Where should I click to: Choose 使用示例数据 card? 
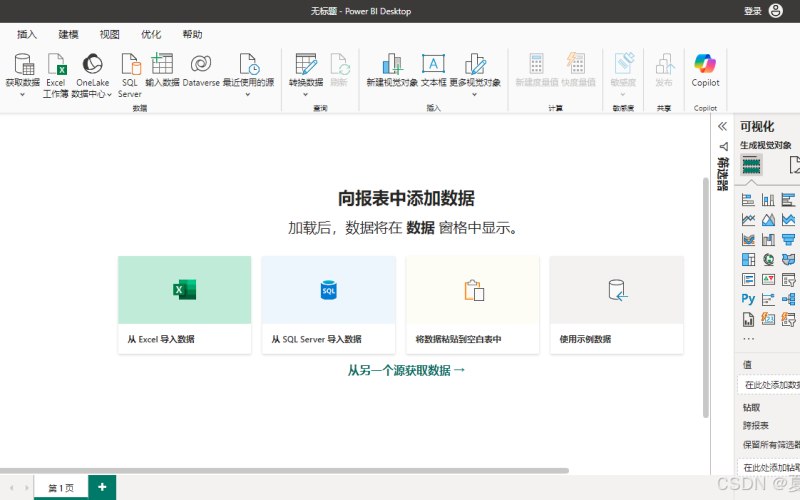616,305
